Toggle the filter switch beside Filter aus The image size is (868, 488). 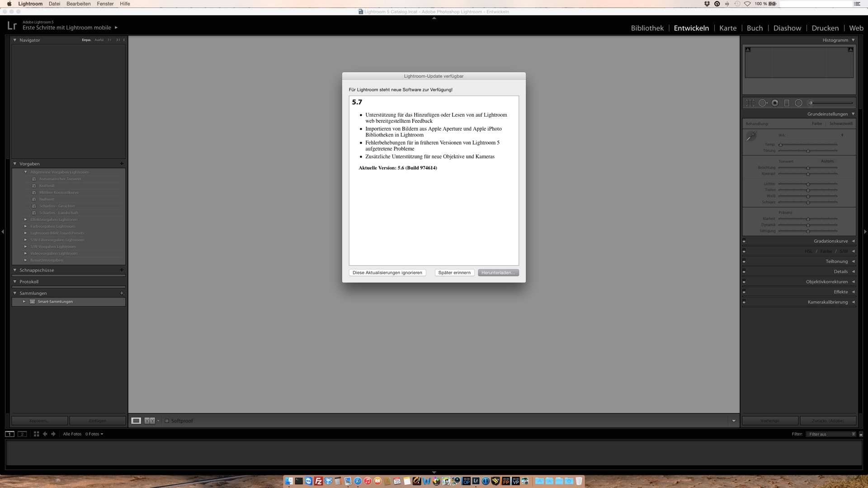[861, 434]
